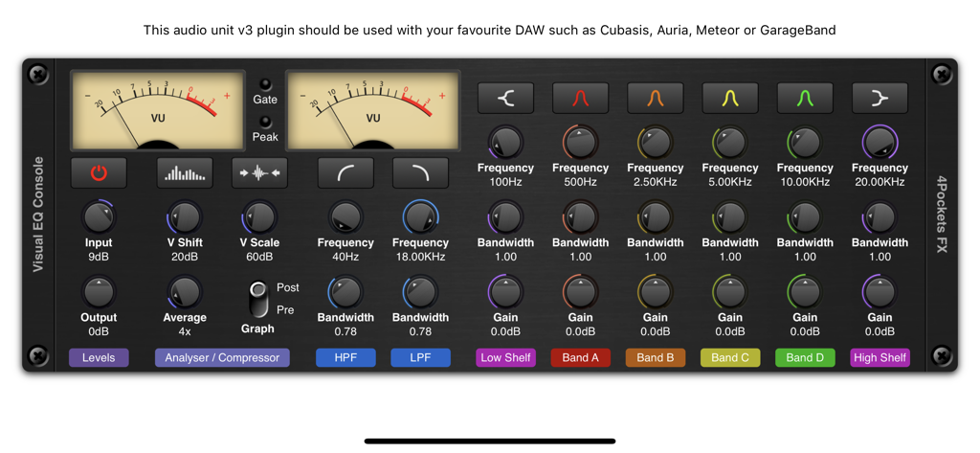The width and height of the screenshot is (980, 453).
Task: Click the HPF Frequency knob at 40Hz
Action: coord(345,217)
